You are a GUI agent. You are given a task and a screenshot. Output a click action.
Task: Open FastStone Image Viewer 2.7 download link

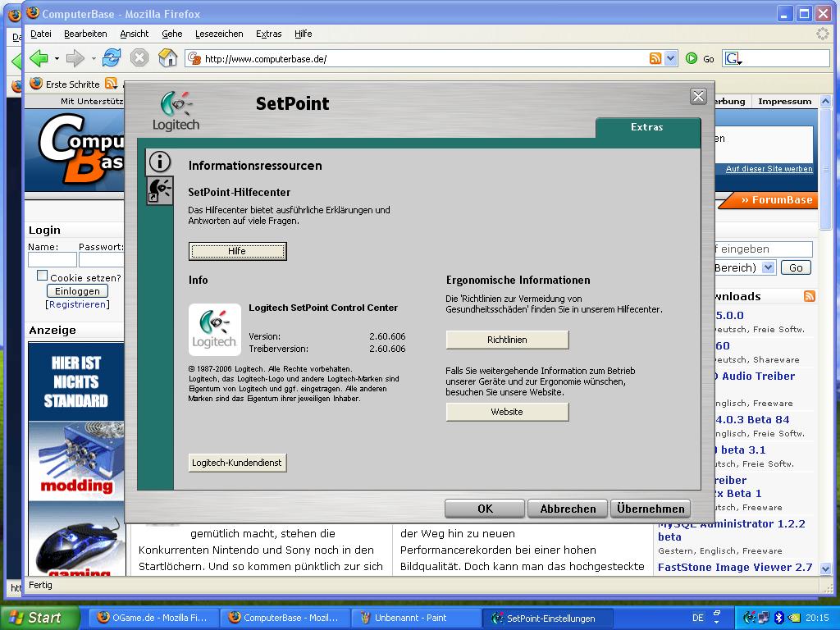pyautogui.click(x=735, y=568)
